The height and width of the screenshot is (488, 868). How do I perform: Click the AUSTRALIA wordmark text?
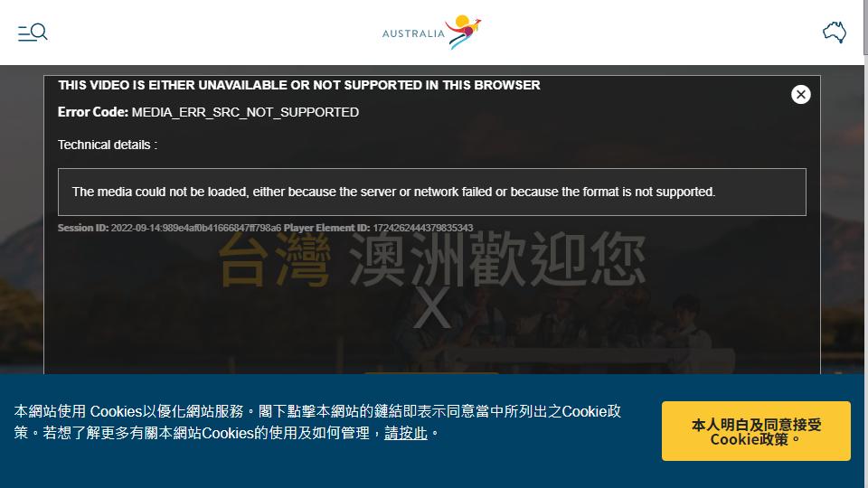coord(413,33)
